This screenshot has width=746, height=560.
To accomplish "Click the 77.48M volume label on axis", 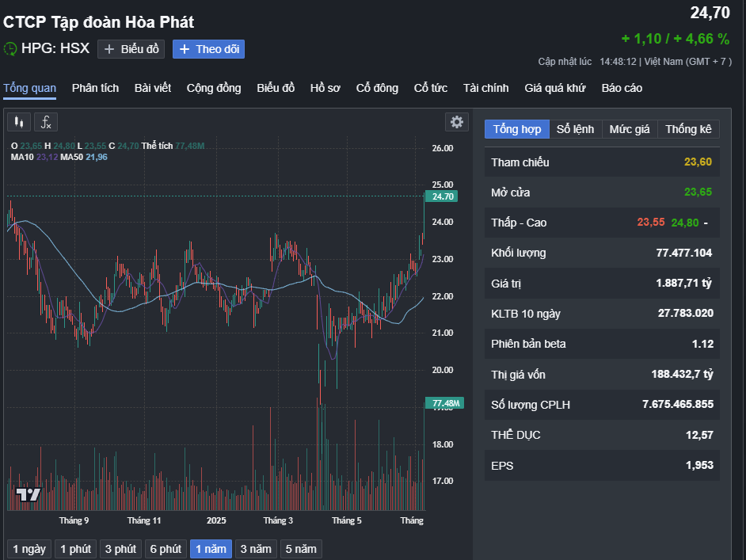I will pos(444,403).
